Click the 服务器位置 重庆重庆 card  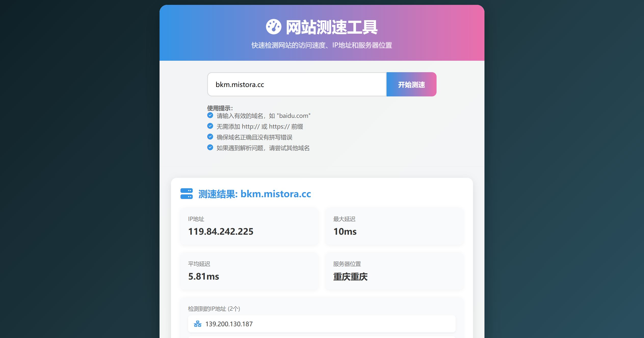tap(394, 271)
